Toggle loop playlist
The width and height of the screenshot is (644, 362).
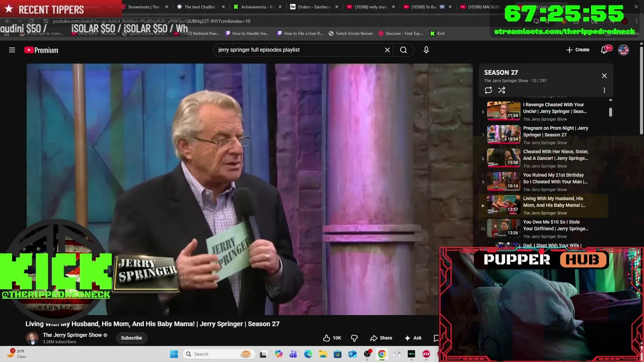click(x=488, y=90)
